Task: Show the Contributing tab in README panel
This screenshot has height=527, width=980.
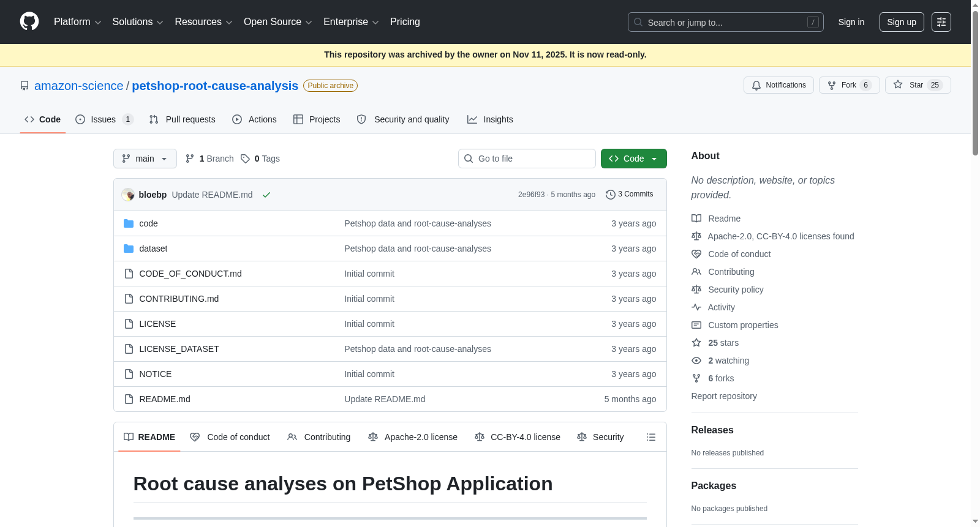Action: (x=319, y=437)
